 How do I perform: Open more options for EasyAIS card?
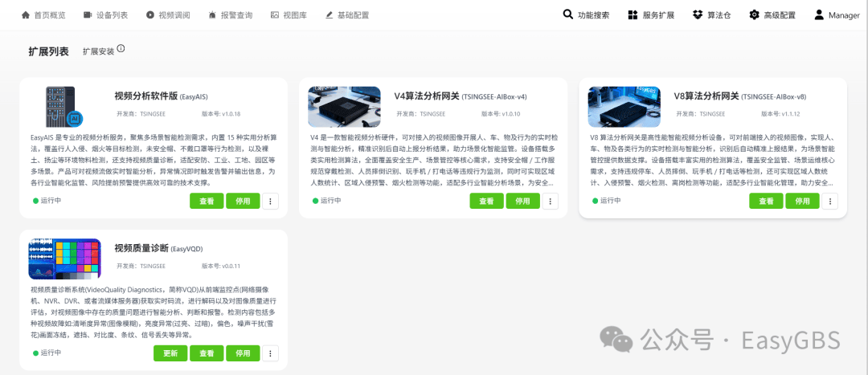(270, 202)
